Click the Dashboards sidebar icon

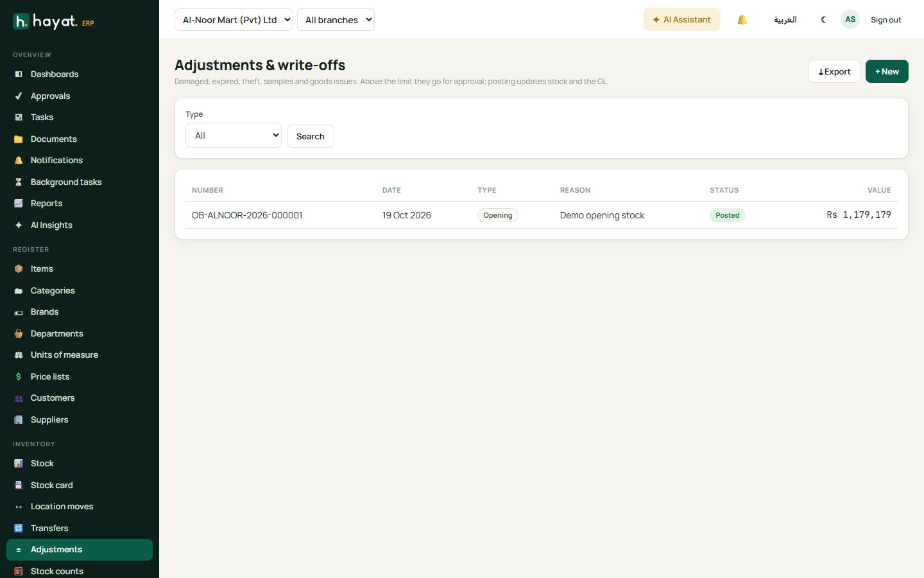click(x=19, y=74)
